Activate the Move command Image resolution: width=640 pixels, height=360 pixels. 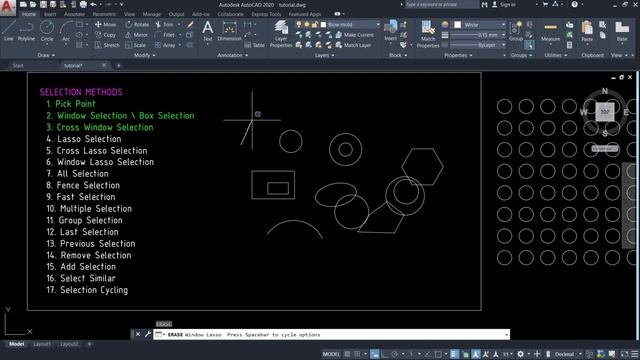[x=105, y=24]
